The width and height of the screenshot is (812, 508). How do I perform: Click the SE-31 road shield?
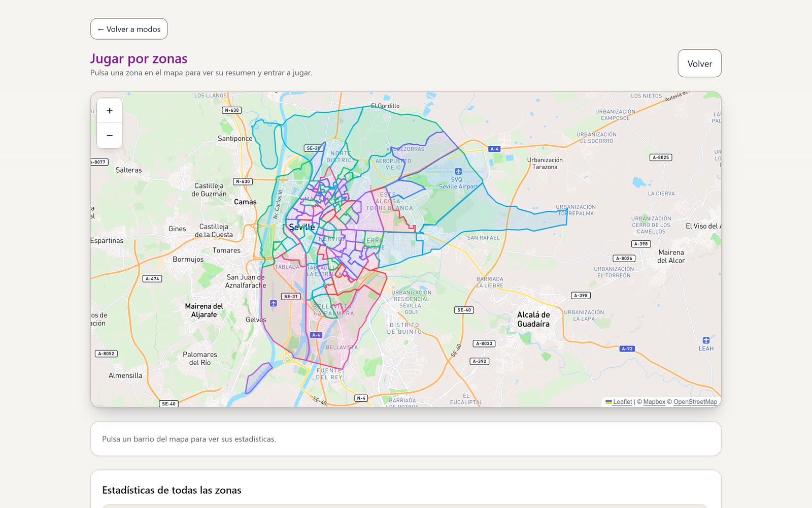coord(291,296)
